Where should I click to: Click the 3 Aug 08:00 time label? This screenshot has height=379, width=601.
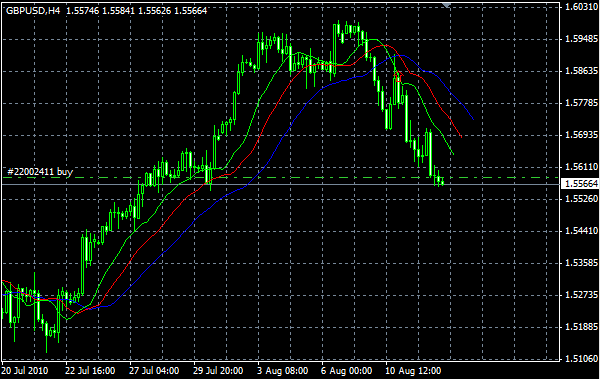coord(283,371)
